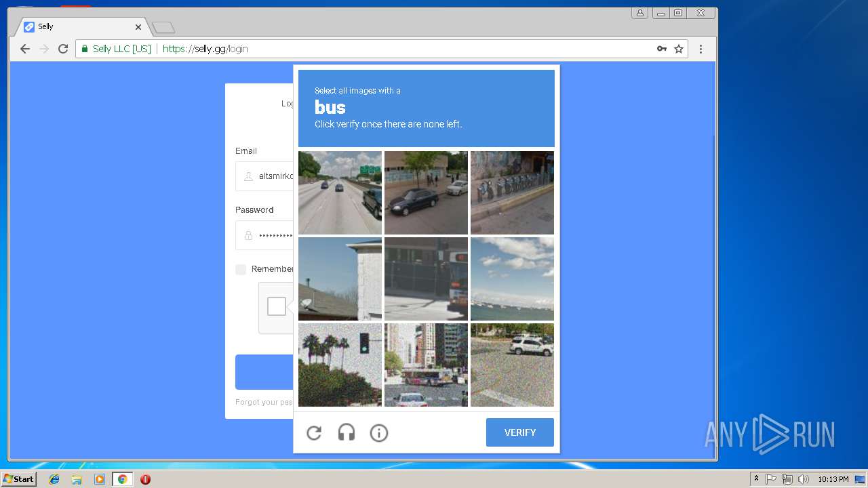This screenshot has height=488, width=868.
Task: Open saved passwords key icon
Action: [x=662, y=49]
